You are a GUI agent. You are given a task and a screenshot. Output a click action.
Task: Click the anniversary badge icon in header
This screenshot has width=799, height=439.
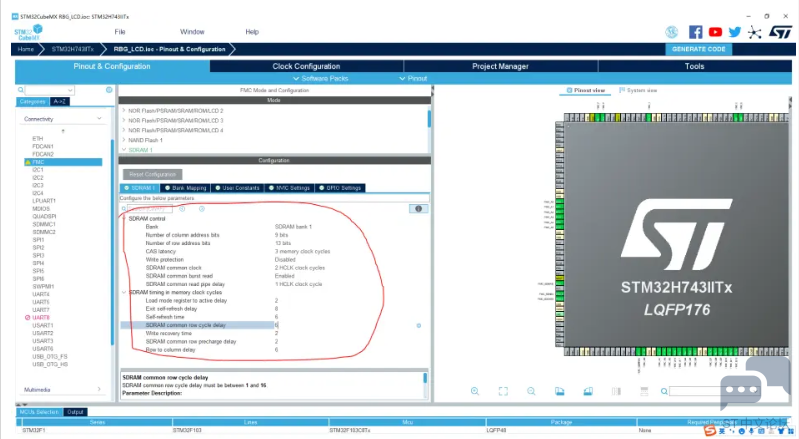(x=672, y=32)
